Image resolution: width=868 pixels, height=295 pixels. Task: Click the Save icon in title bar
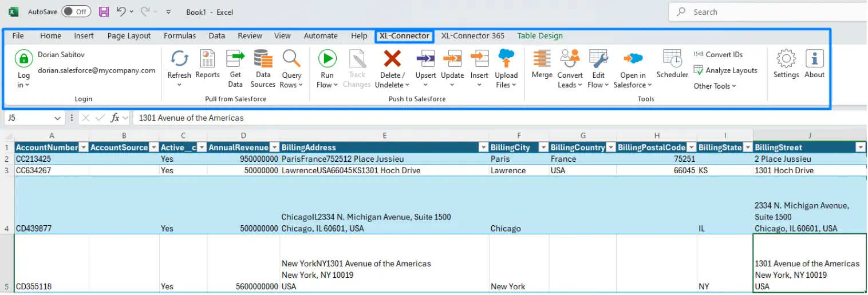pos(104,11)
